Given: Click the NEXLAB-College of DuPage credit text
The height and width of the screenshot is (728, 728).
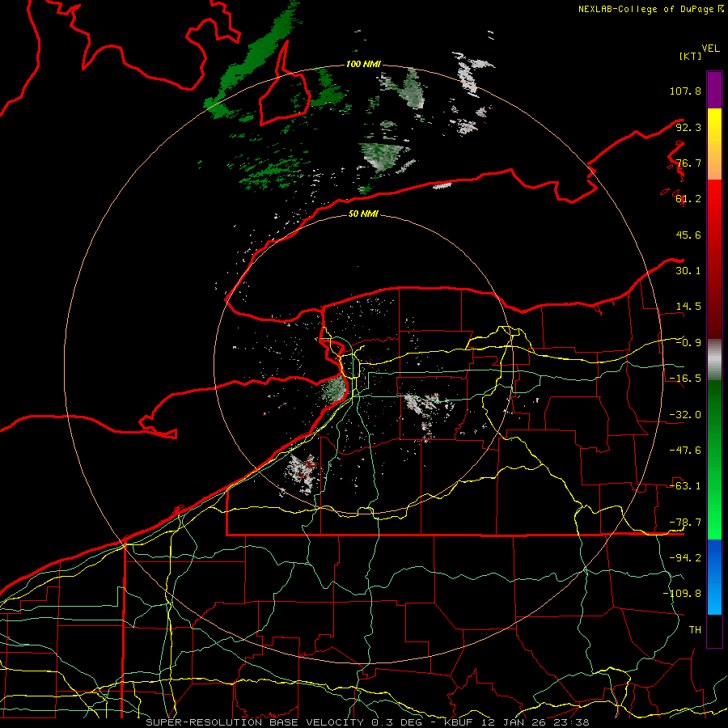Looking at the screenshot, I should [645, 9].
